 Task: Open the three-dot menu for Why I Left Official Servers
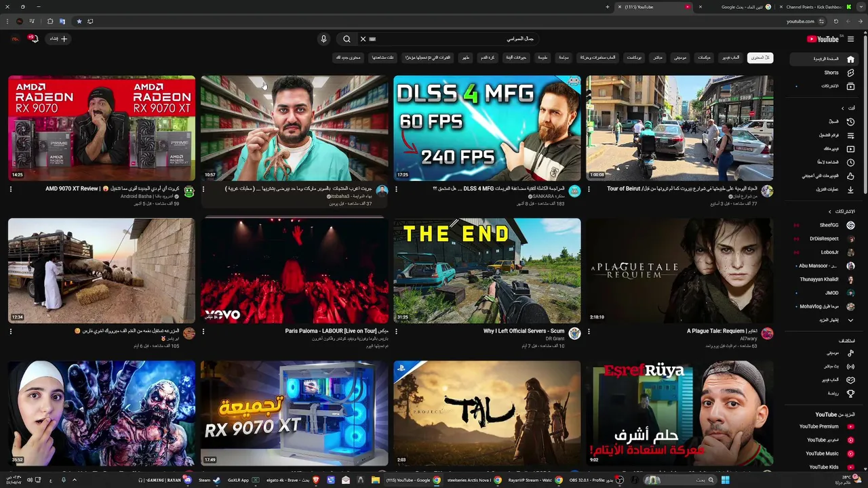click(396, 331)
